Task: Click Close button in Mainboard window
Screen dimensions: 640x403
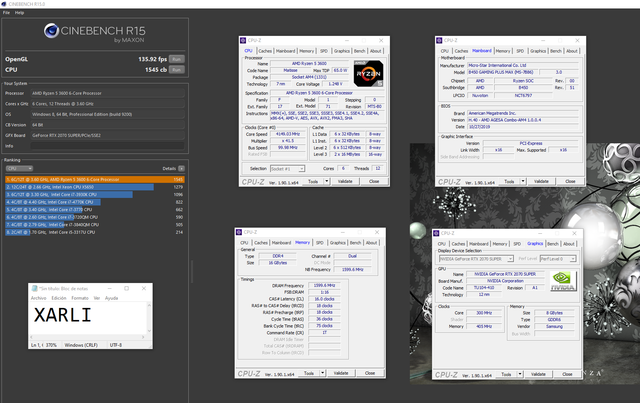Action: (570, 181)
